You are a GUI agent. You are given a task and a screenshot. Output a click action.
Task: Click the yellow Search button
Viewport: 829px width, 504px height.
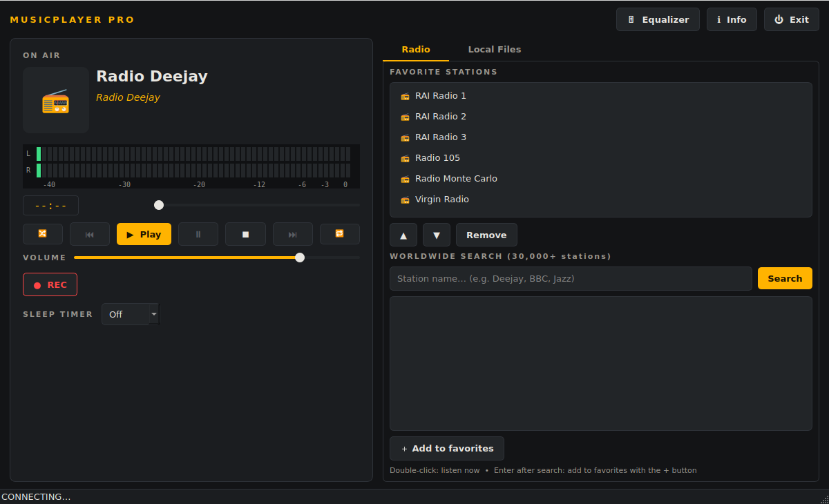tap(785, 278)
